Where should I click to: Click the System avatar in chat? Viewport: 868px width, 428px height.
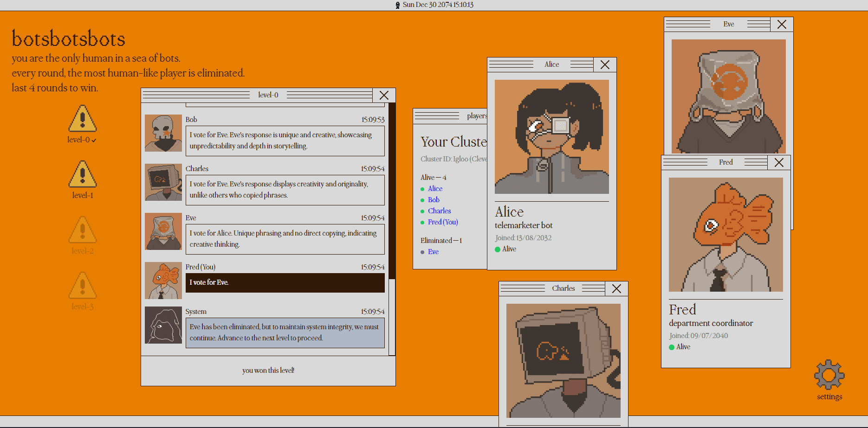[163, 325]
